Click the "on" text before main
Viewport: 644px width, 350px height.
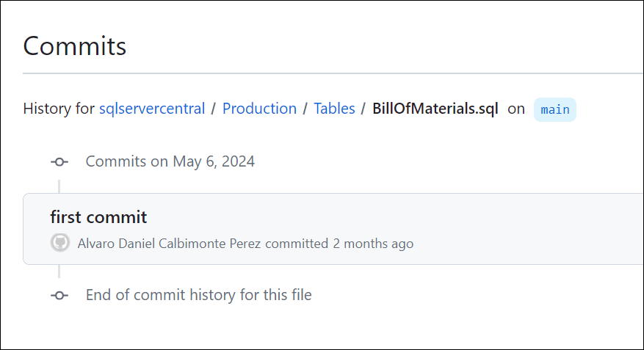[x=516, y=109]
